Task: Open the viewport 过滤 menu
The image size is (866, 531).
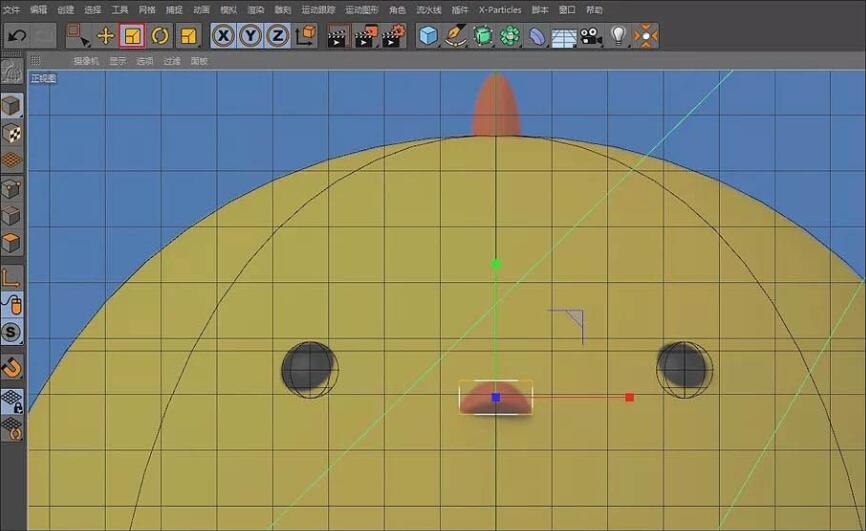Action: (x=172, y=61)
